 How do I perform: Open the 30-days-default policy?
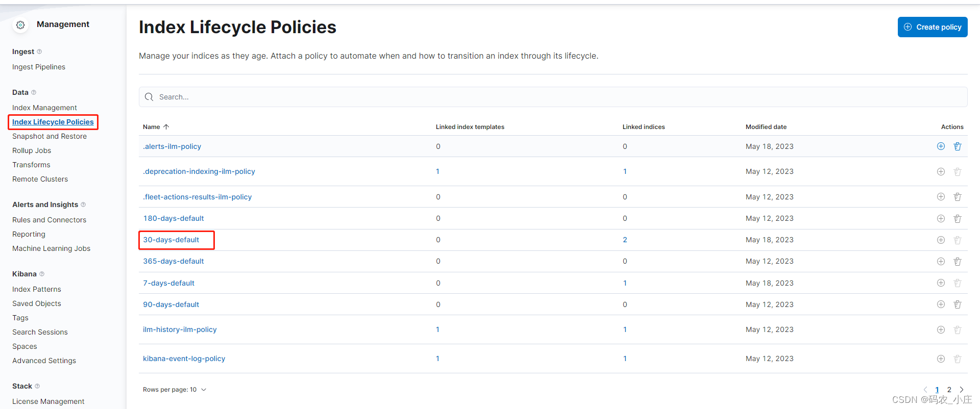(171, 240)
